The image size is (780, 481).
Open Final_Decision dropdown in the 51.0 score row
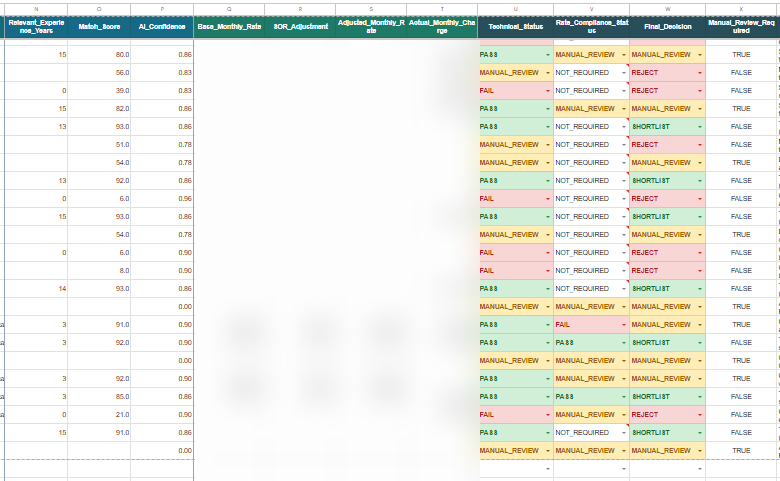699,145
